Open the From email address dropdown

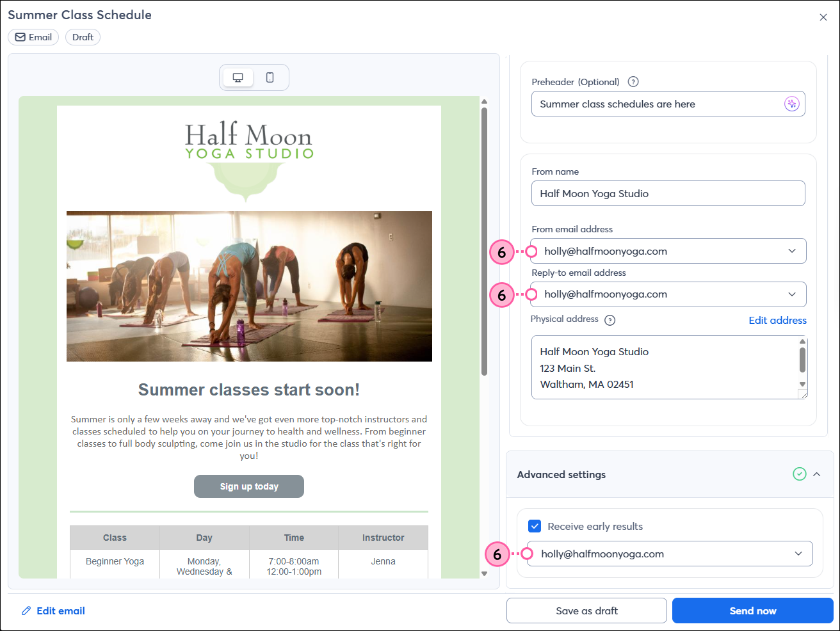(793, 251)
